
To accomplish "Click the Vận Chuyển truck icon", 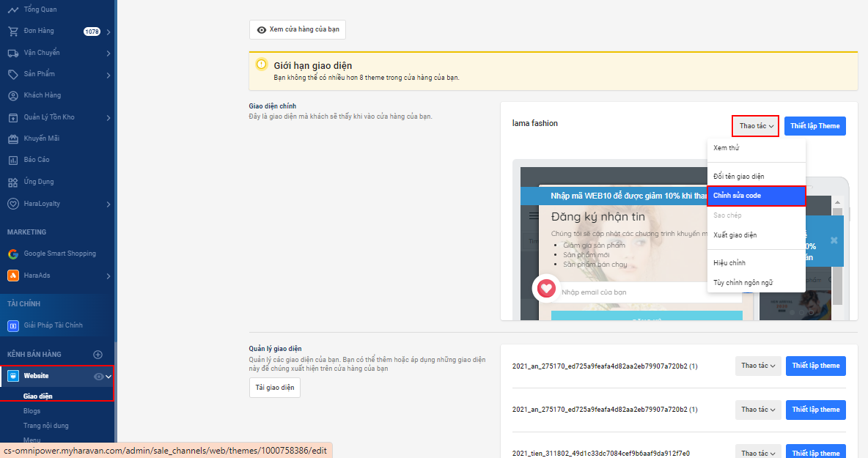I will click(12, 53).
